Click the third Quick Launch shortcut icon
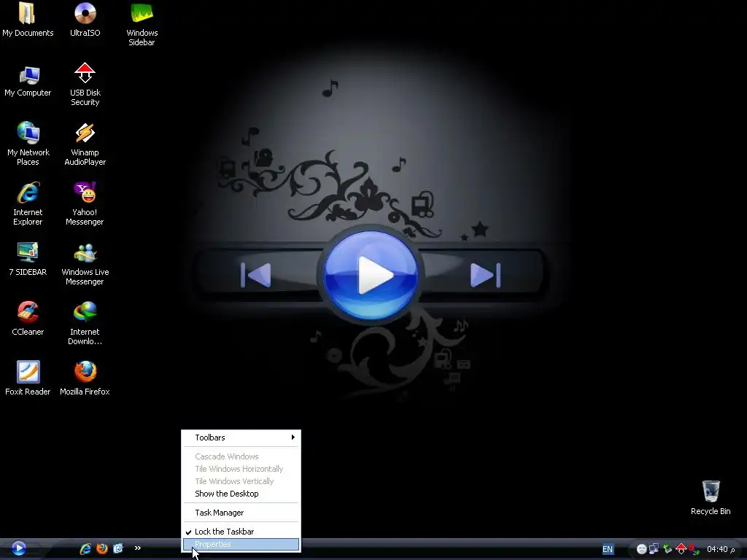This screenshot has width=747, height=560. [x=118, y=548]
